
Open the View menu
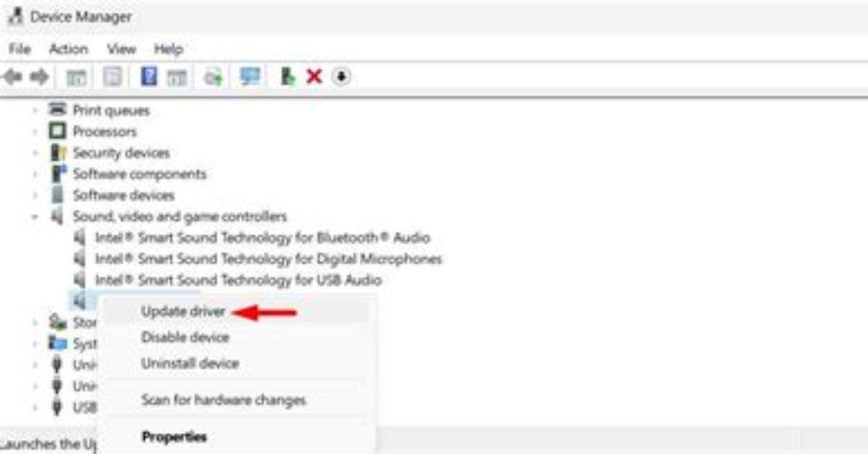(x=122, y=49)
